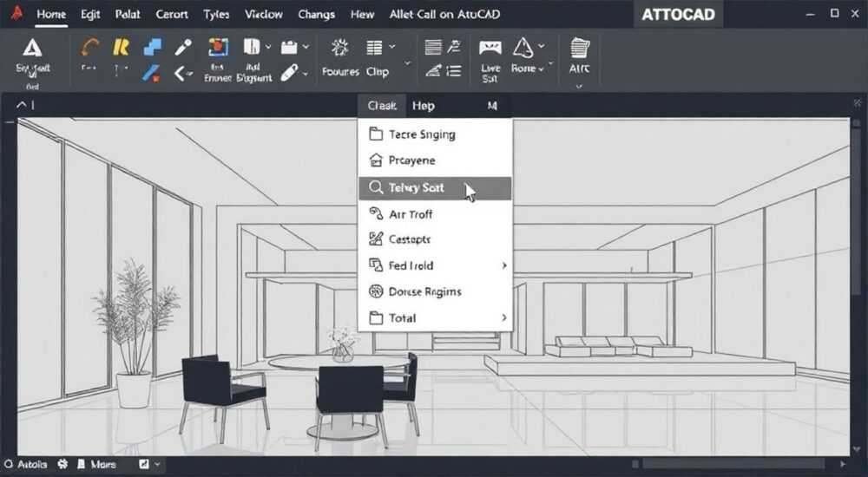Viewport: 868px width, 477px height.
Task: Open the Rome triangle tool
Action: coord(523,48)
